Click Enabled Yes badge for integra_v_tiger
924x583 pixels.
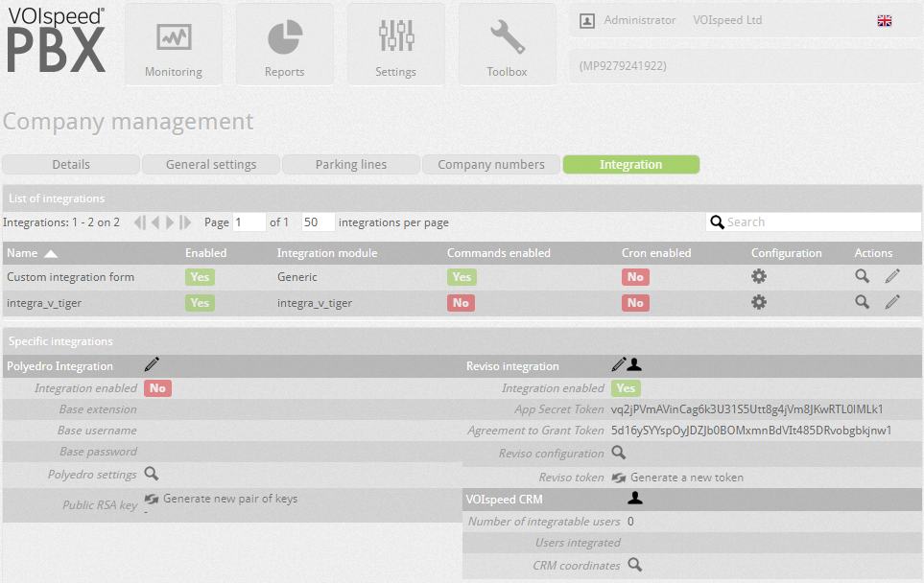[x=200, y=303]
